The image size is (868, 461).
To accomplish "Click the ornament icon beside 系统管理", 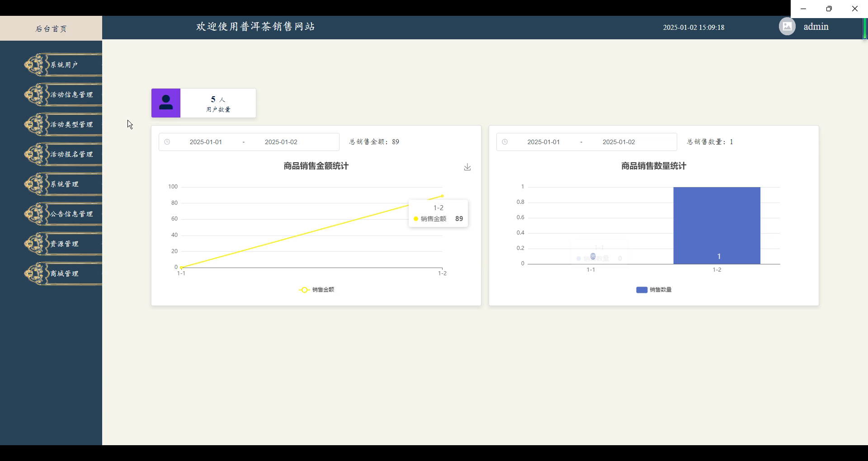I will pos(36,184).
